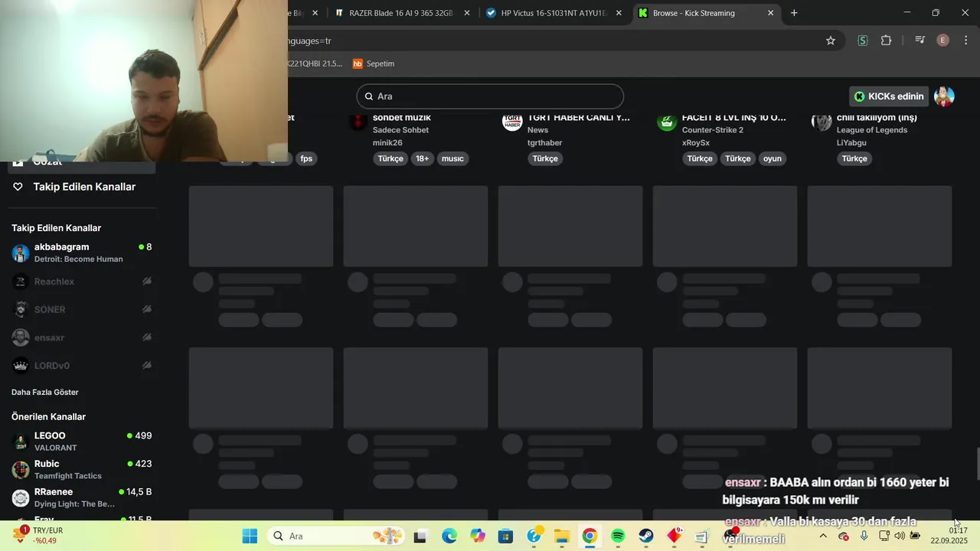The image size is (980, 551).
Task: Close the HP Victus 16 tab
Action: pyautogui.click(x=619, y=13)
